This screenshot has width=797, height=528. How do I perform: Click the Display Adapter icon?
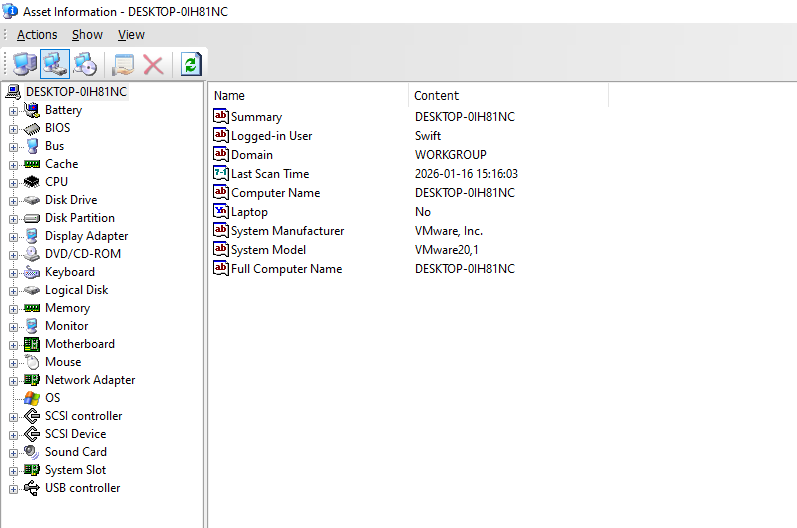pyautogui.click(x=32, y=236)
